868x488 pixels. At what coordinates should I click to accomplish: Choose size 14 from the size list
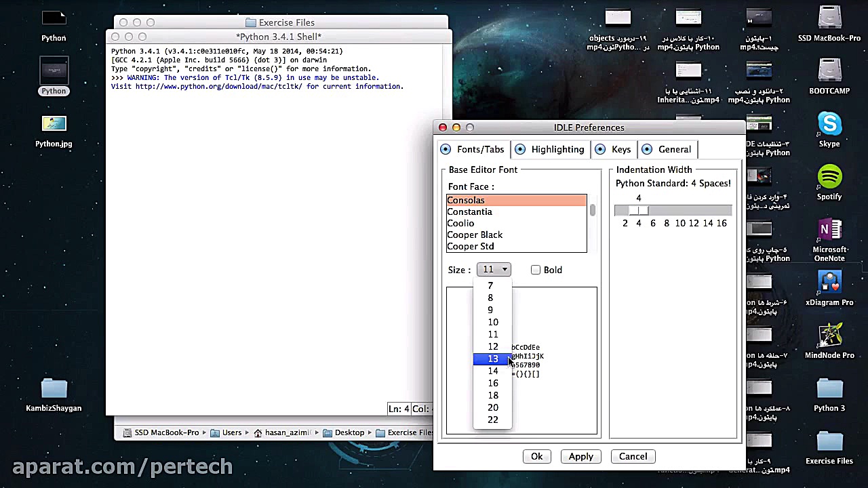[x=492, y=371]
